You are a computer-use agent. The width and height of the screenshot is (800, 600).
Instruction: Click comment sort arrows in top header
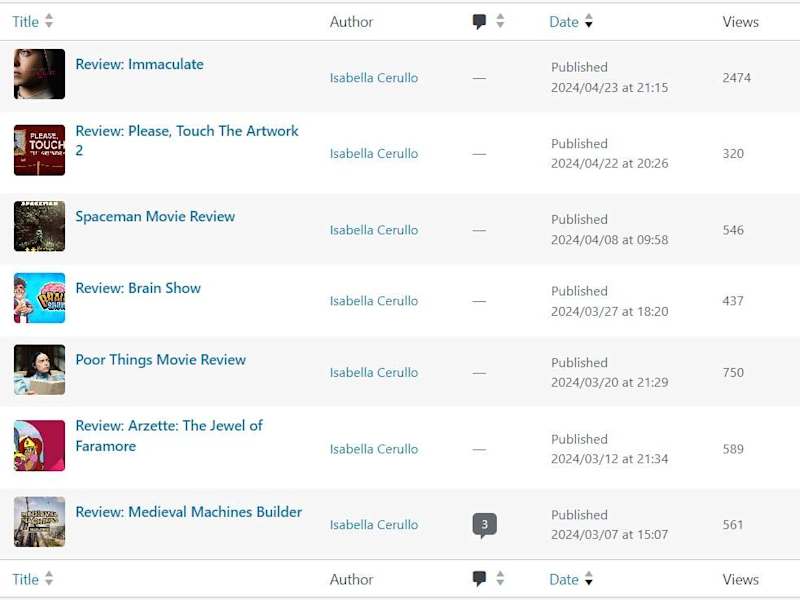coord(500,21)
